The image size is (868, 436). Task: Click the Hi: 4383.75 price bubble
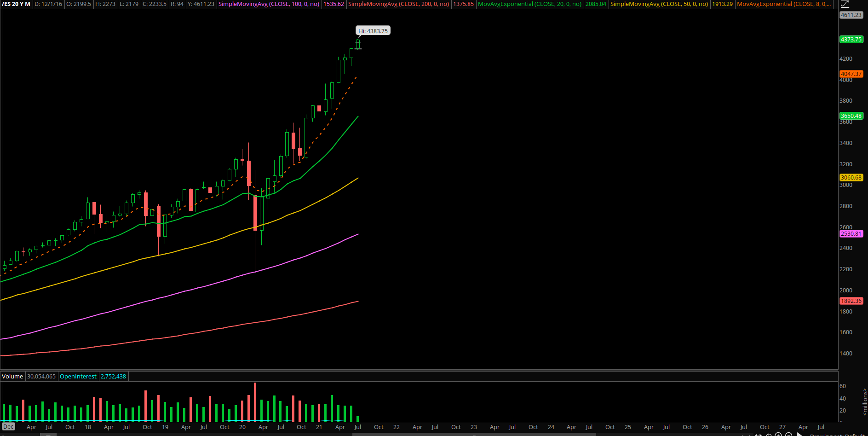coord(373,31)
